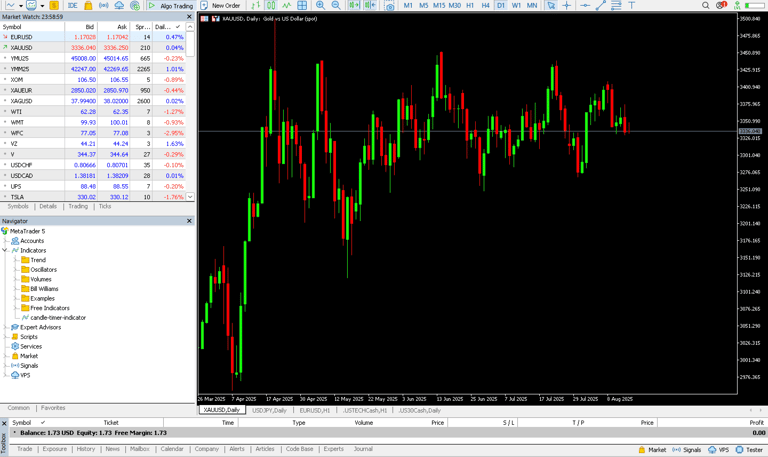Click the Profit column header in Toolbox

click(756, 422)
